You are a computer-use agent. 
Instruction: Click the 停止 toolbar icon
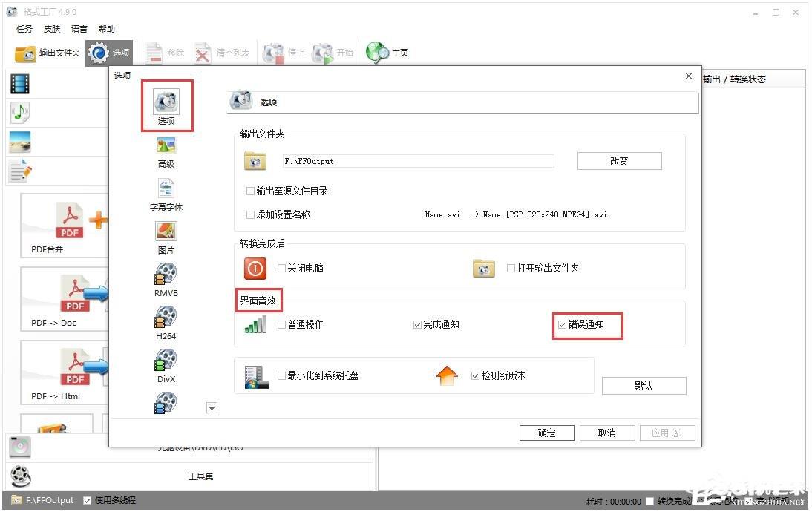[x=273, y=53]
